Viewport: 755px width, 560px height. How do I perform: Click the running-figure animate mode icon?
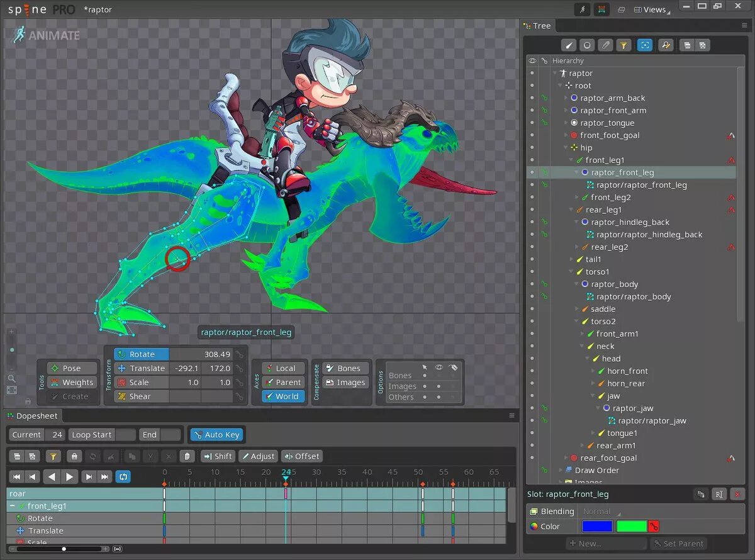[583, 9]
